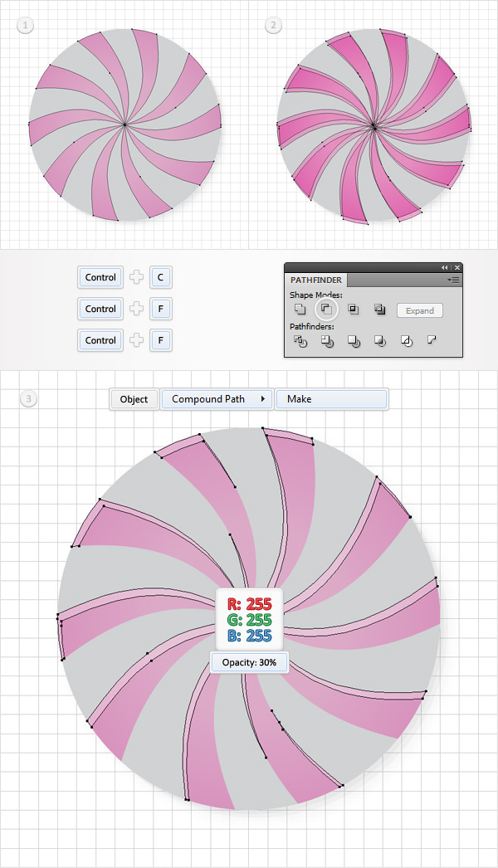Click the B: 255 color value
Image resolution: width=498 pixels, height=868 pixels.
pyautogui.click(x=249, y=636)
